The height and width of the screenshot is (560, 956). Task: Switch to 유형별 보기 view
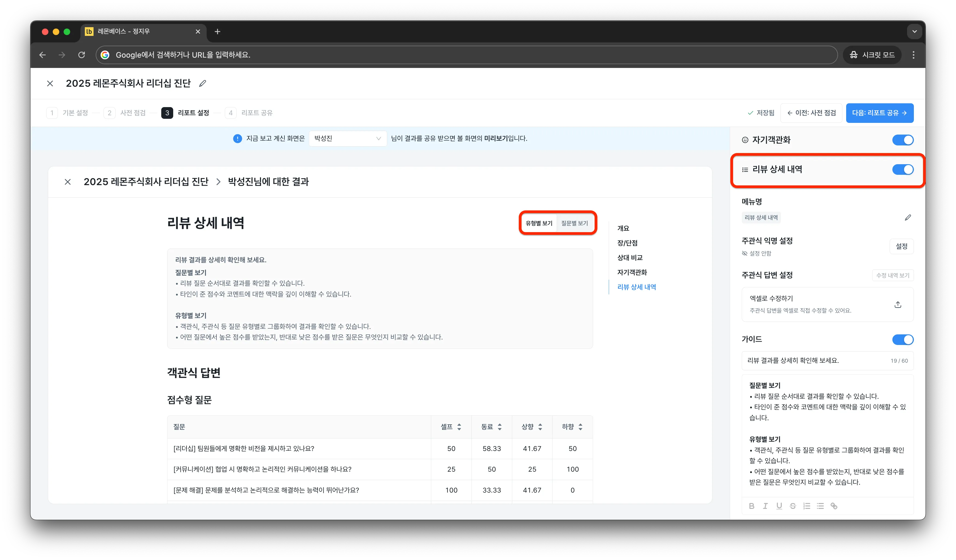pos(539,223)
